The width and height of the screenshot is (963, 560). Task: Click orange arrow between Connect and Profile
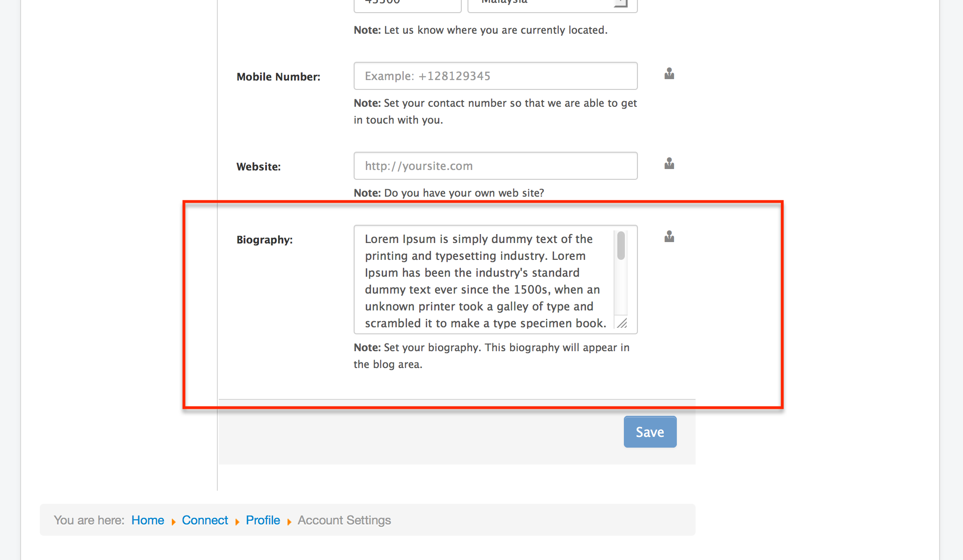(237, 522)
